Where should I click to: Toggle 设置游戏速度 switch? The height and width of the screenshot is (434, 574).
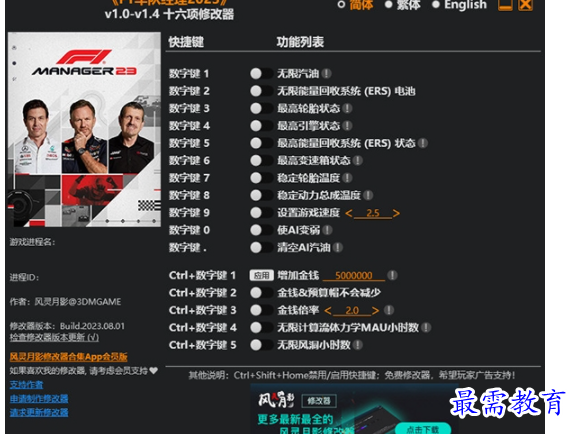[x=261, y=213]
